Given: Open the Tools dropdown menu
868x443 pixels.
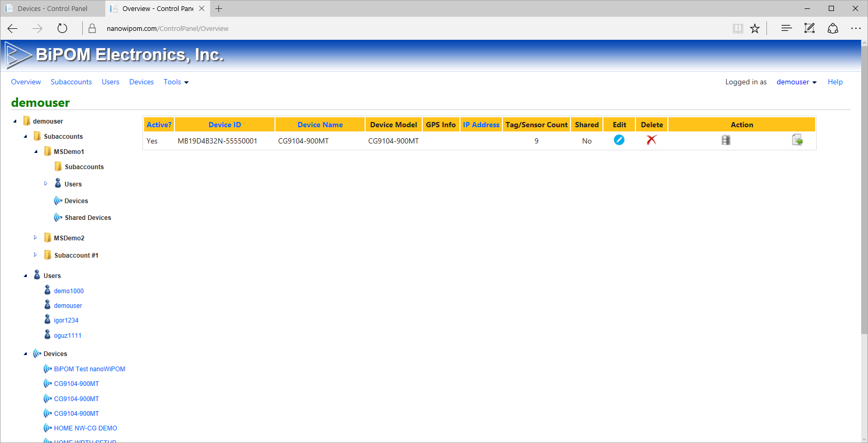Looking at the screenshot, I should click(x=176, y=82).
